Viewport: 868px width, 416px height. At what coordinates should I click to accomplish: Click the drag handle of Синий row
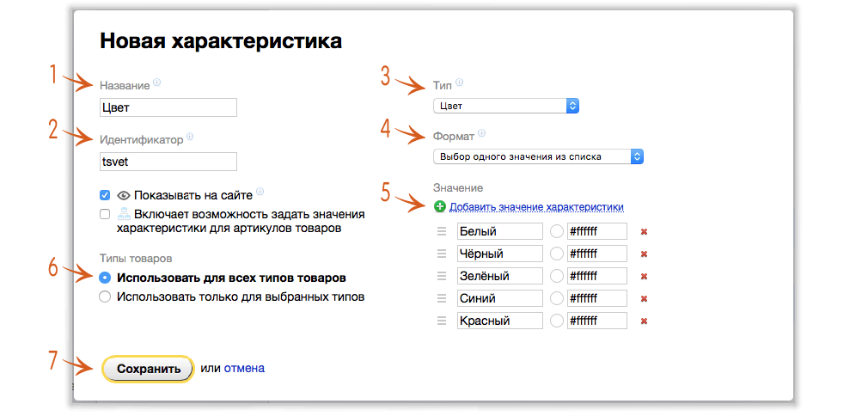point(441,298)
